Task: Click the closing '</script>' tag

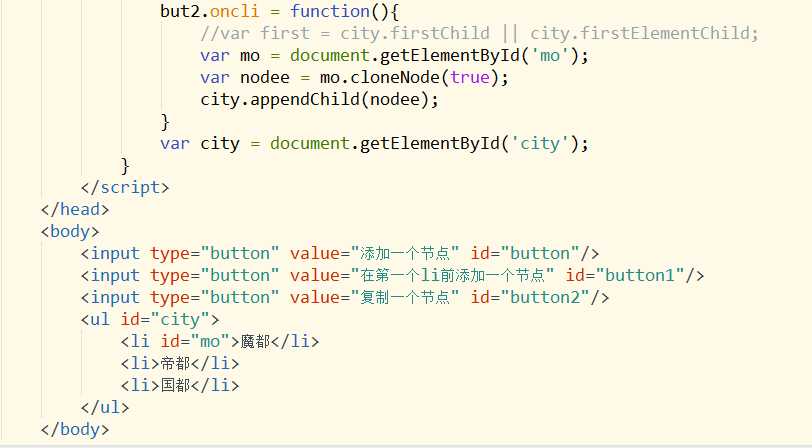Action: [x=125, y=187]
